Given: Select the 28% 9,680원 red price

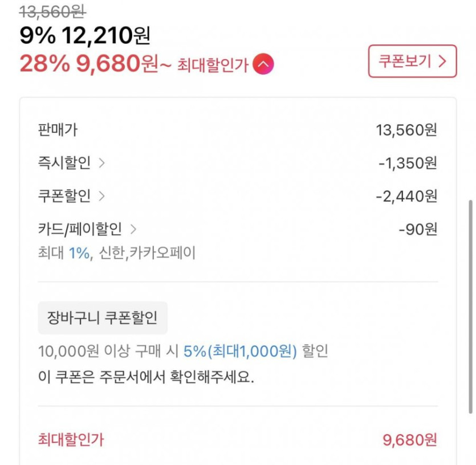Looking at the screenshot, I should 89,64.
